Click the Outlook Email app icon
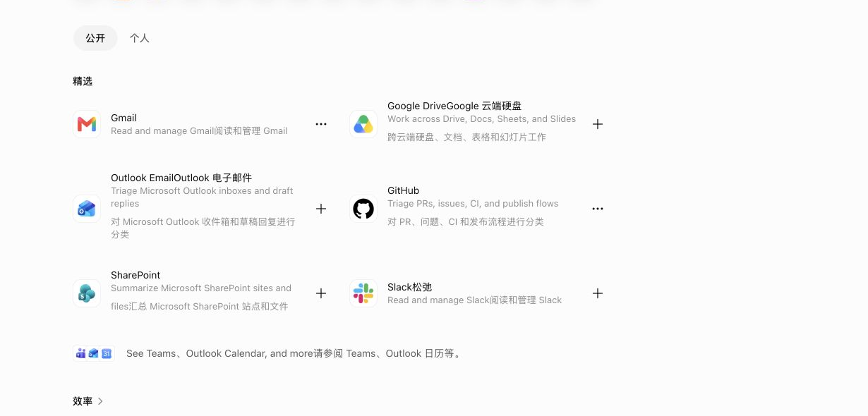This screenshot has width=868, height=416. pos(87,209)
